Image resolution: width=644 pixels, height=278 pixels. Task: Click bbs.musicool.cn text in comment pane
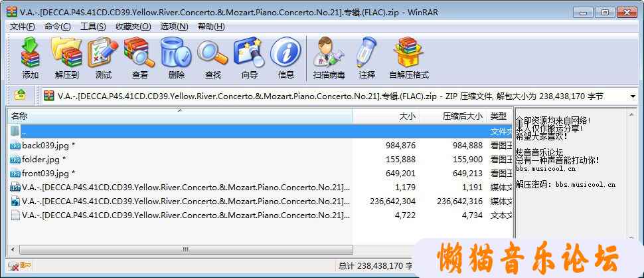point(546,169)
